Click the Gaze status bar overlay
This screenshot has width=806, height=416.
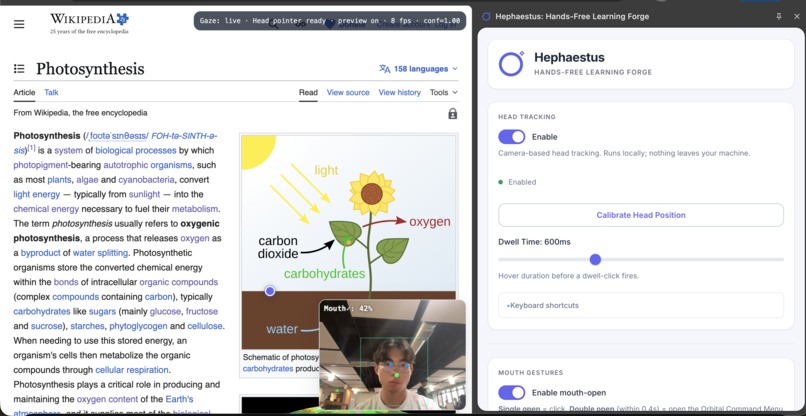point(329,21)
